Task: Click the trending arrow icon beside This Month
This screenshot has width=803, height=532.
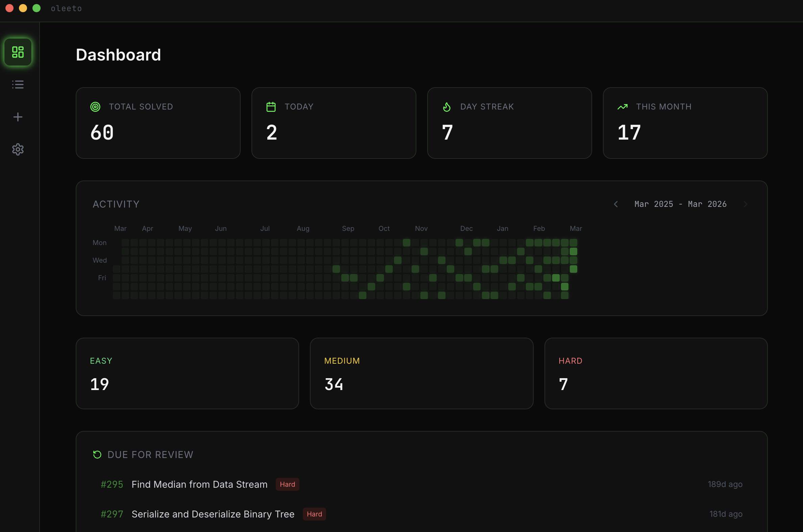Action: [623, 107]
